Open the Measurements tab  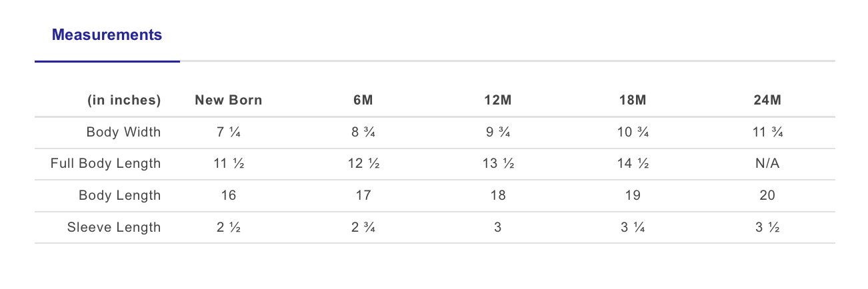(x=107, y=35)
